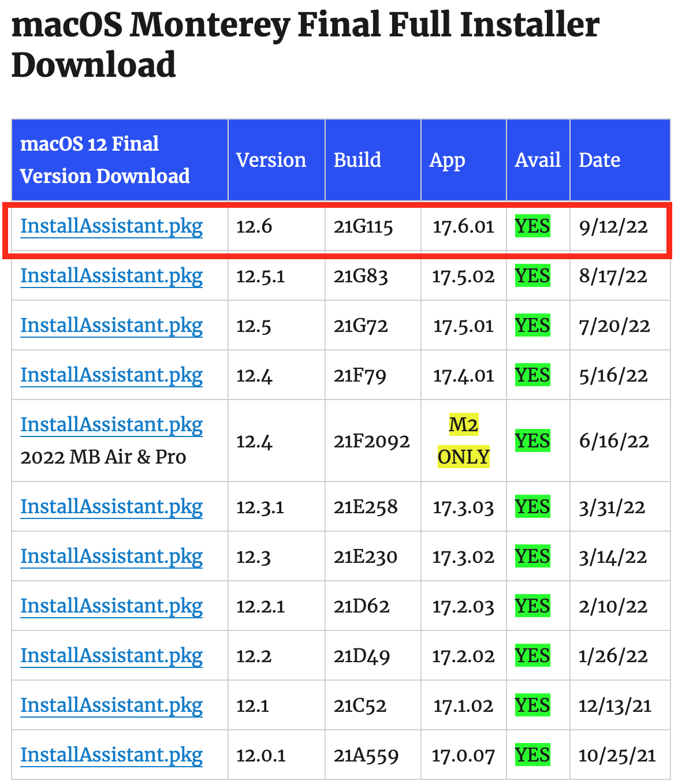Click the Avail column header
Viewport: 678px width, 784px height.
(538, 160)
